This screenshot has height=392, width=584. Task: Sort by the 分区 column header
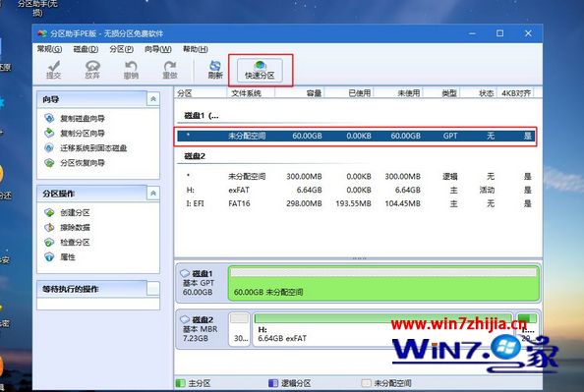[x=201, y=93]
